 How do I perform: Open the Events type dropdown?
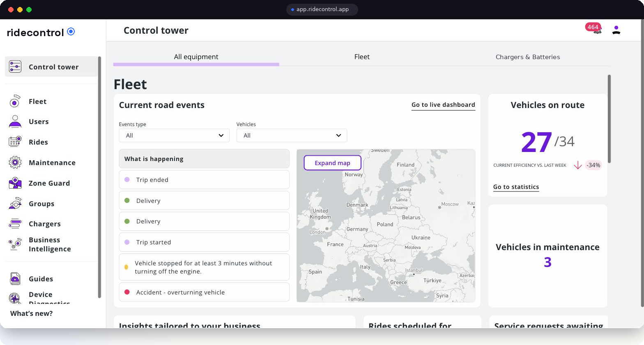[x=174, y=136]
